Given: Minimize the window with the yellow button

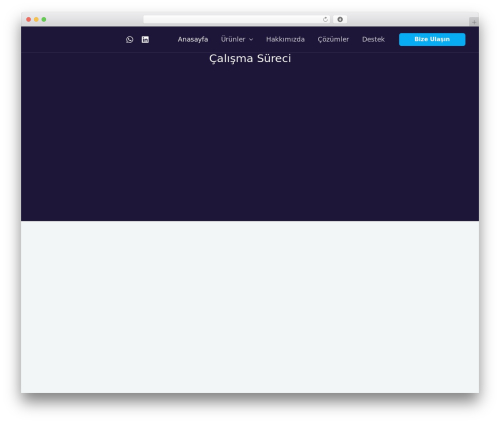Looking at the screenshot, I should tap(36, 19).
